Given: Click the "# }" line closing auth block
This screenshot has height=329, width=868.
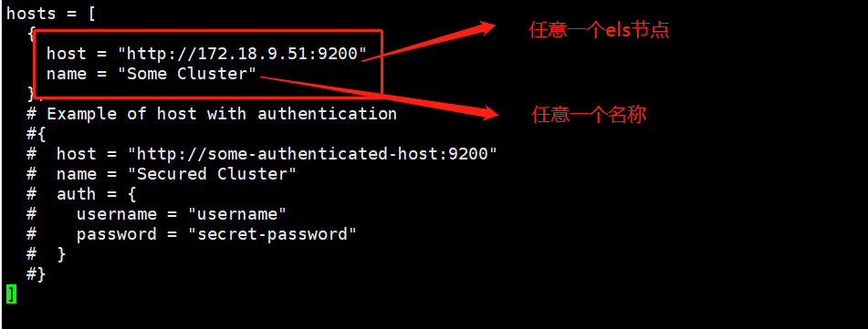Looking at the screenshot, I should (x=46, y=254).
